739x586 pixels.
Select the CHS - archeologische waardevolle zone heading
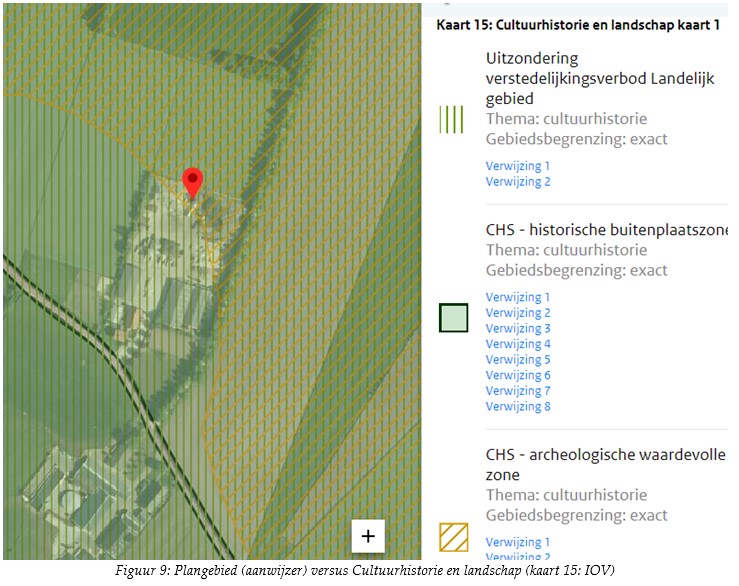point(606,464)
